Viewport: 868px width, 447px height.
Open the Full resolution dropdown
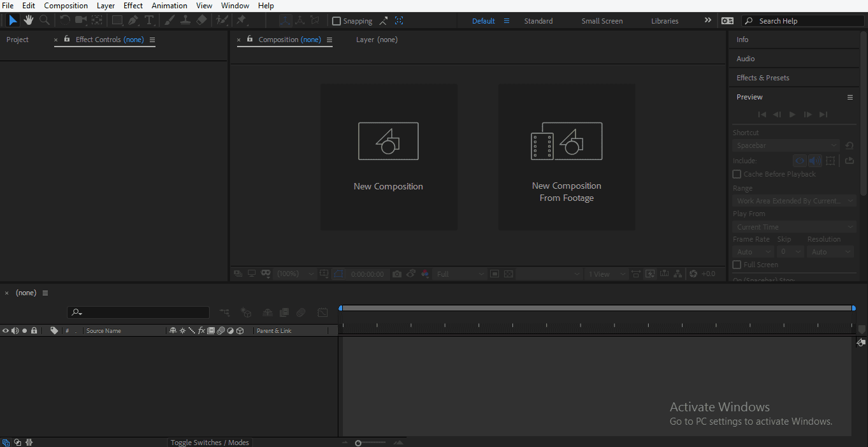point(459,274)
